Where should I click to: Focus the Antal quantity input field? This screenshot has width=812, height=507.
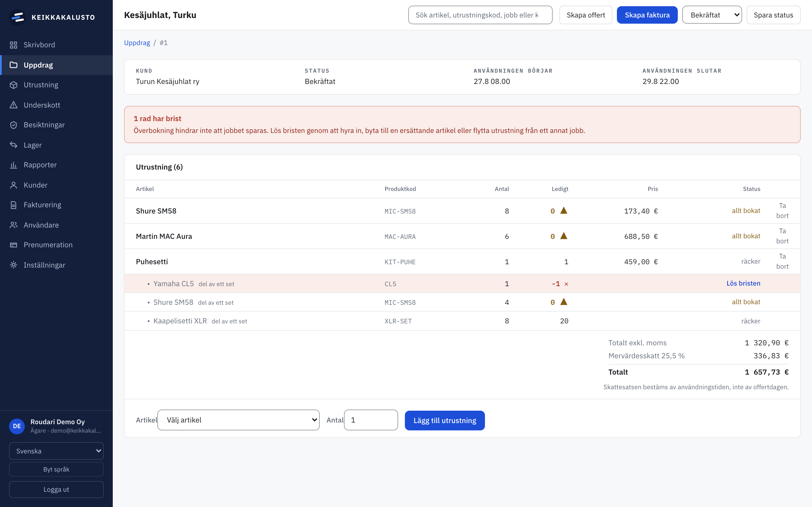pyautogui.click(x=371, y=420)
